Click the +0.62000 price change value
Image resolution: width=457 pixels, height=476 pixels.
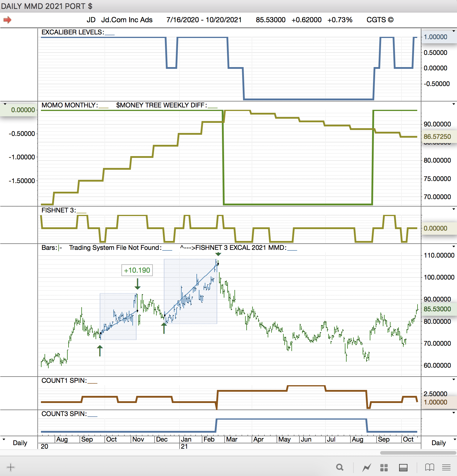coord(307,20)
